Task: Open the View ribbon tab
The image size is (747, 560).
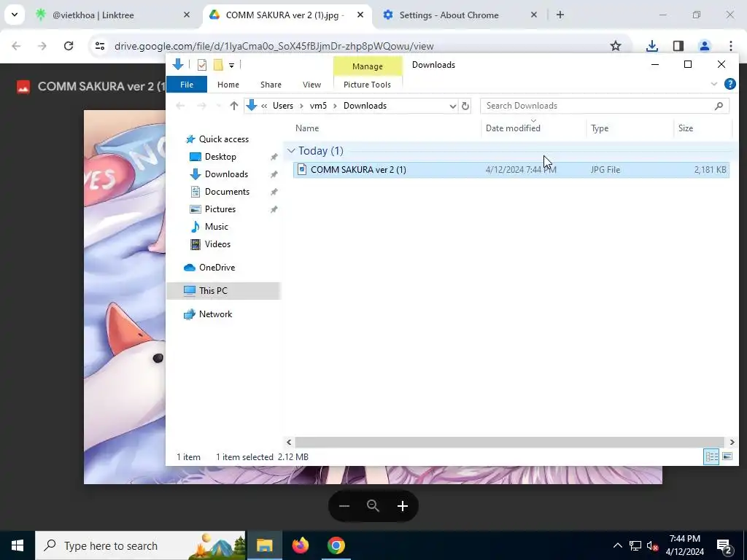Action: [311, 85]
